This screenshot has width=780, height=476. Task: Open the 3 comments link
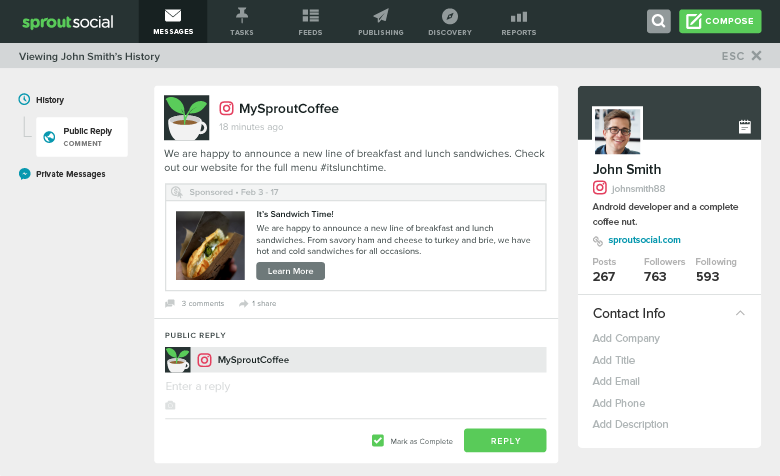pos(202,303)
